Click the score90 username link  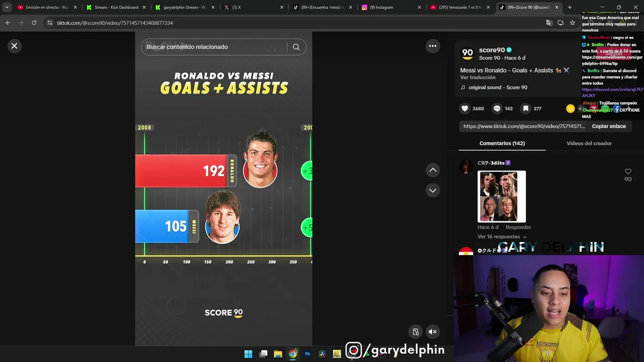tap(492, 50)
